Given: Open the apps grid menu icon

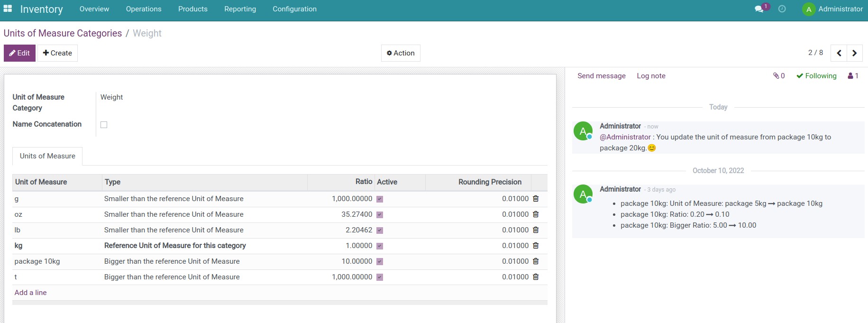Looking at the screenshot, I should click(8, 9).
